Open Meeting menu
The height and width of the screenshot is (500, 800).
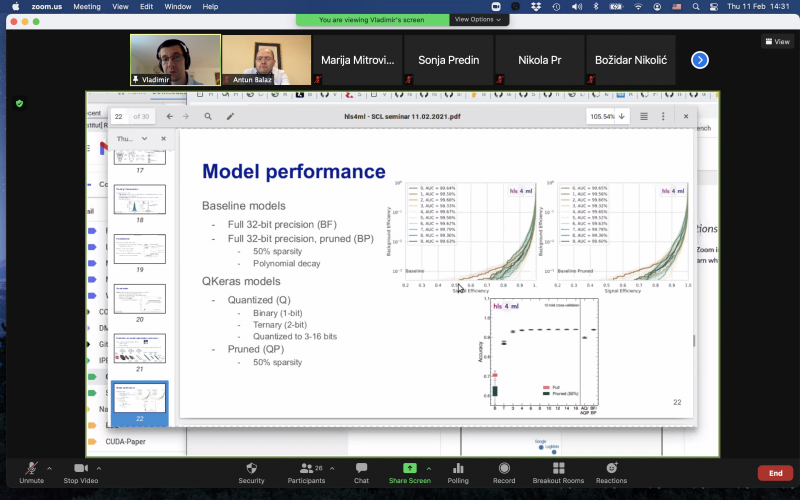[87, 7]
